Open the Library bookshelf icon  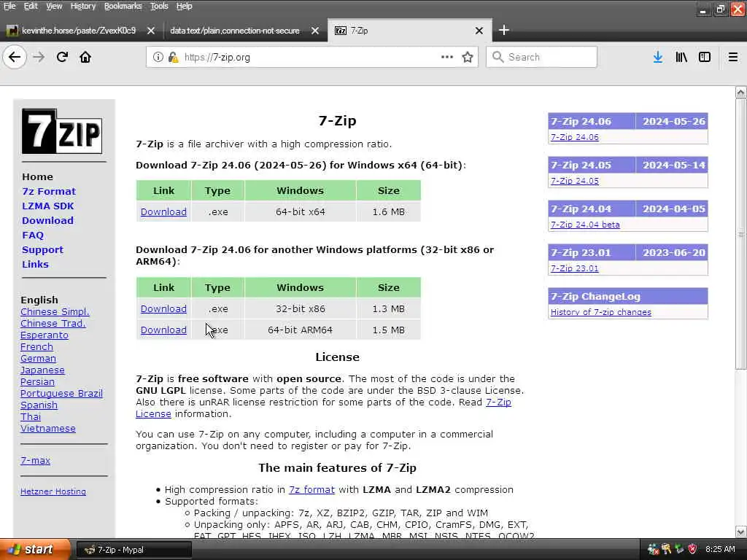click(681, 57)
